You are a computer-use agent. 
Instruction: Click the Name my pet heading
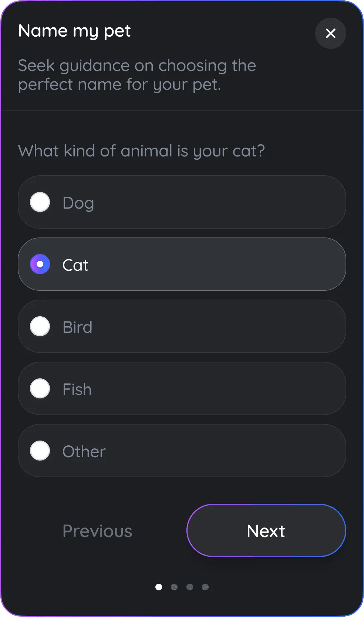point(74,31)
